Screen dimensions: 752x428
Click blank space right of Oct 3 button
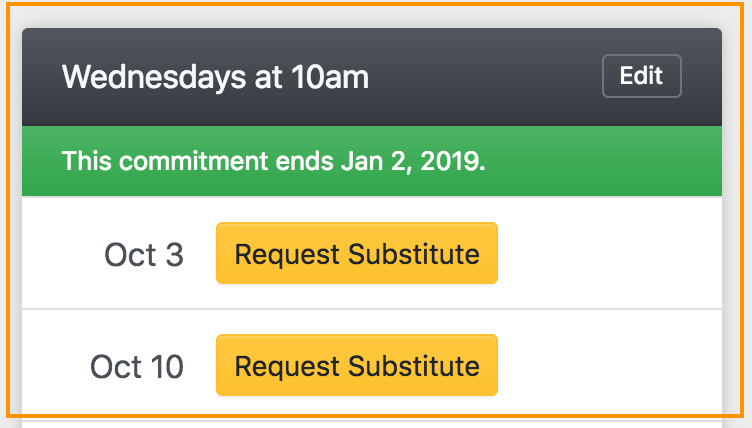coord(610,254)
